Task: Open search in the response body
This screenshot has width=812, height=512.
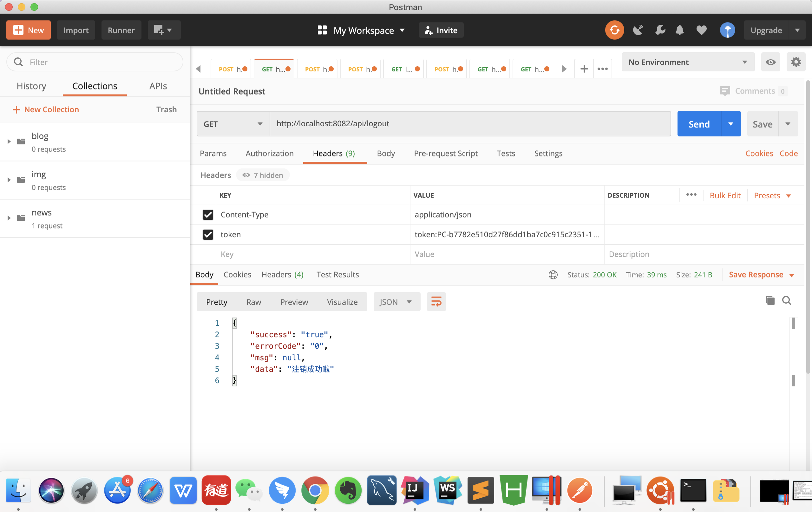Action: pos(786,300)
